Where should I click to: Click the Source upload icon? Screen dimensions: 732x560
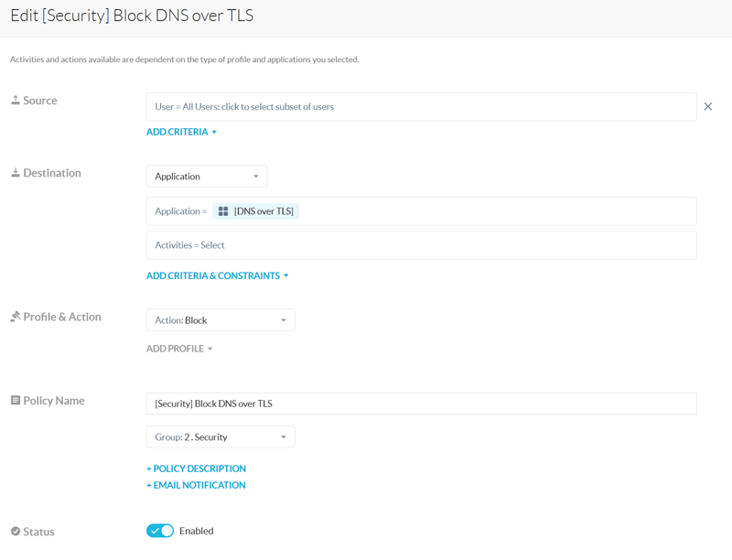click(x=16, y=101)
